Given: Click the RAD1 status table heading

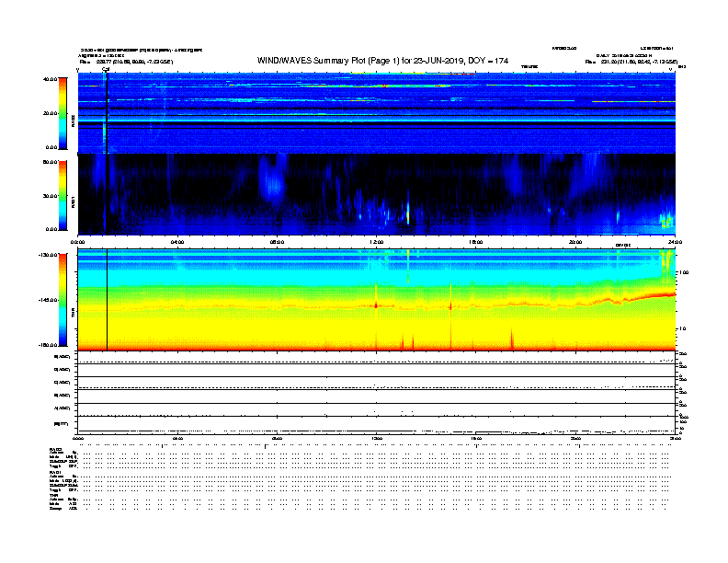Looking at the screenshot, I should click(56, 472).
